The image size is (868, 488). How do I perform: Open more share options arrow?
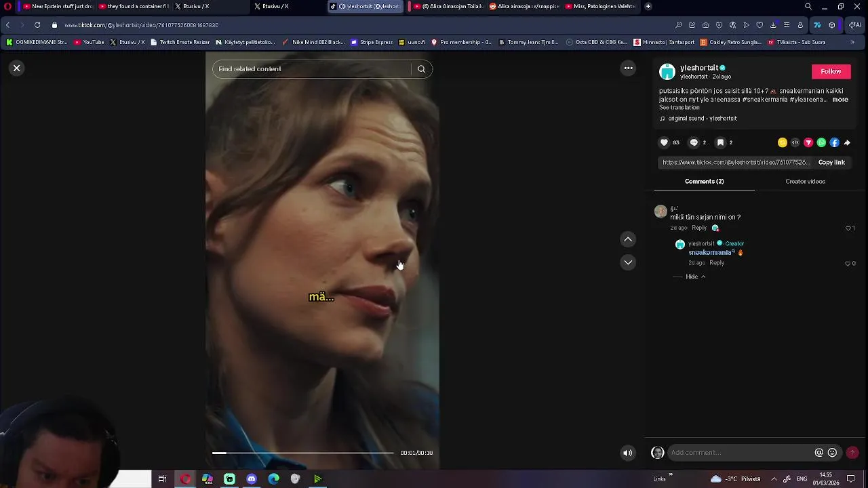click(847, 143)
